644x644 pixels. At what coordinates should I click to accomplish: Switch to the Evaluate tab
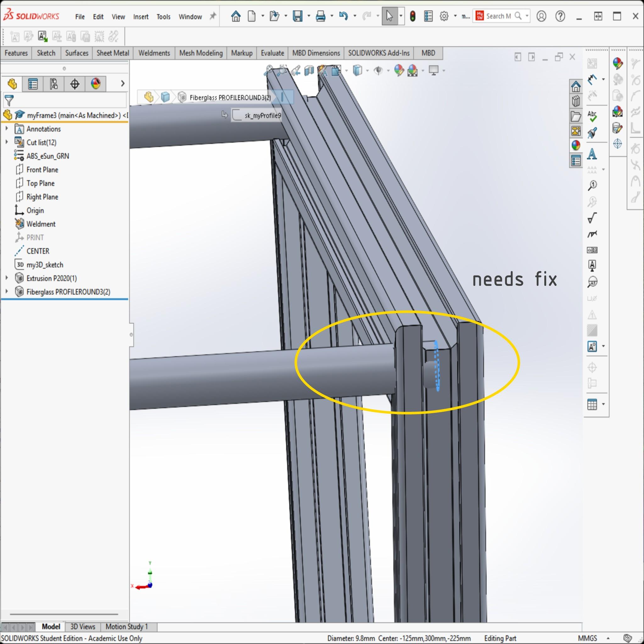pyautogui.click(x=272, y=53)
